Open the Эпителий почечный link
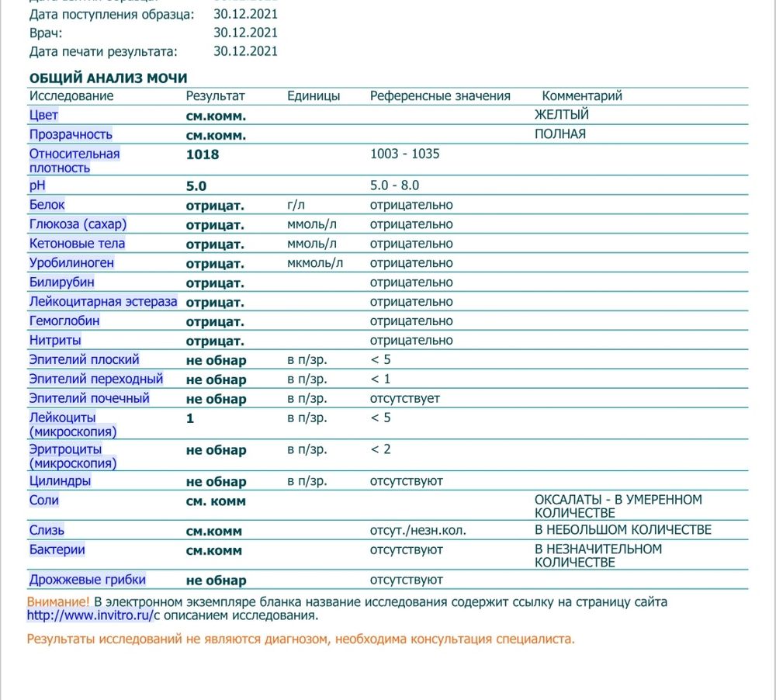The image size is (776, 700). (89, 399)
